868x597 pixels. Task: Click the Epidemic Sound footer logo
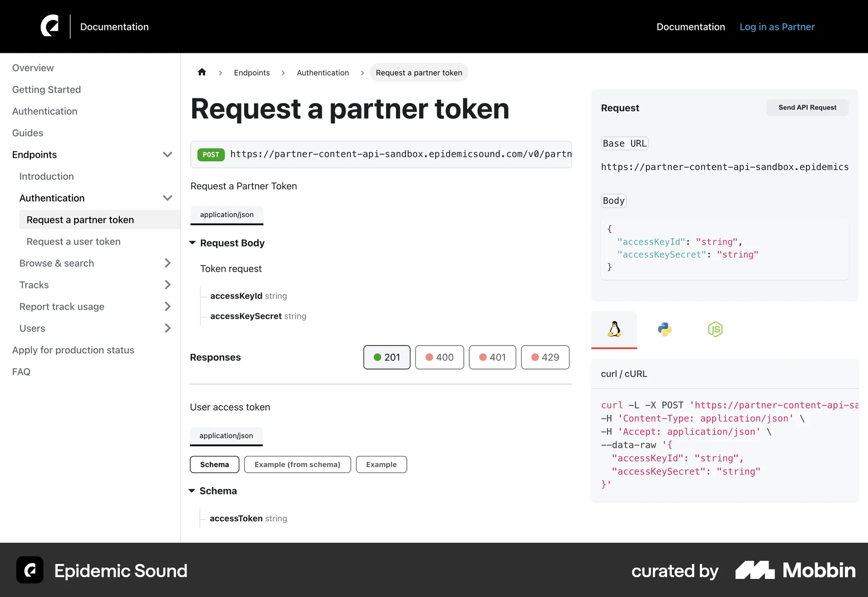click(29, 570)
